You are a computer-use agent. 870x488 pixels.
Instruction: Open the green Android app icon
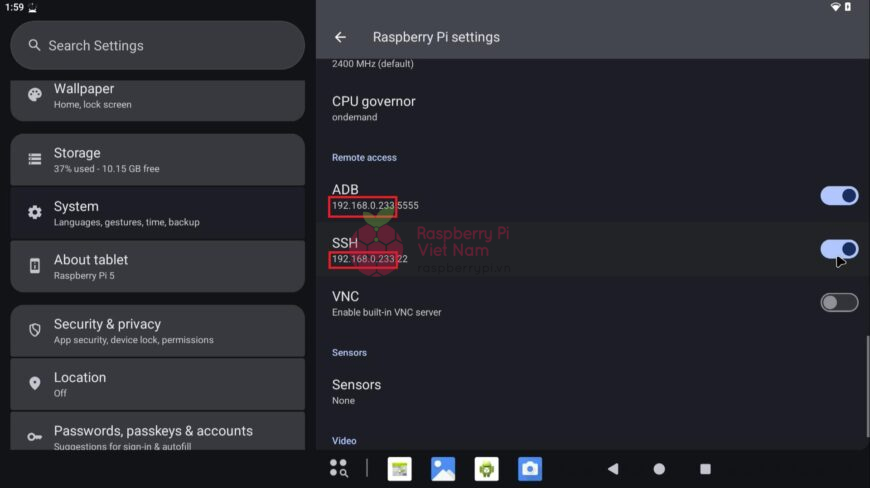[487, 468]
